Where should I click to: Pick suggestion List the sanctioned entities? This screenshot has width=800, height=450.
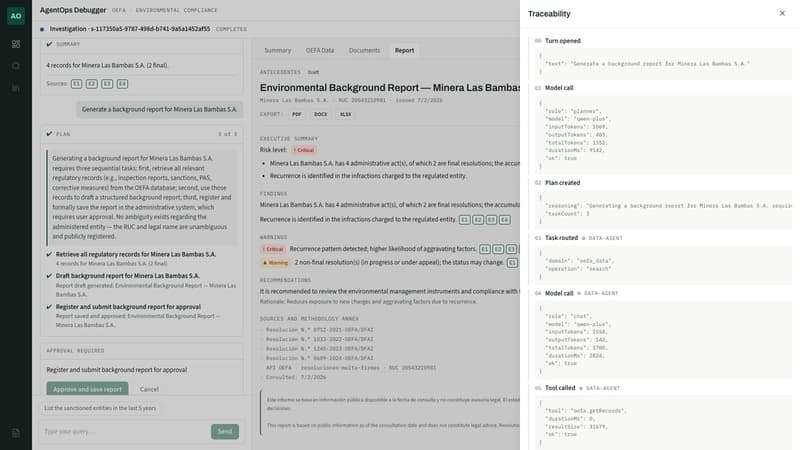pyautogui.click(x=100, y=408)
